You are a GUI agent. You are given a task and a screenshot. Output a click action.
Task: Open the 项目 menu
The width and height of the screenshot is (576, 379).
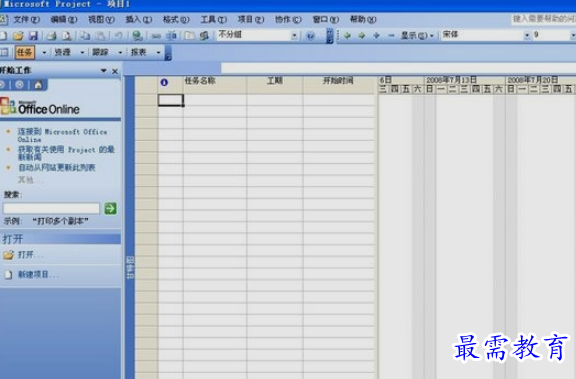(x=251, y=19)
